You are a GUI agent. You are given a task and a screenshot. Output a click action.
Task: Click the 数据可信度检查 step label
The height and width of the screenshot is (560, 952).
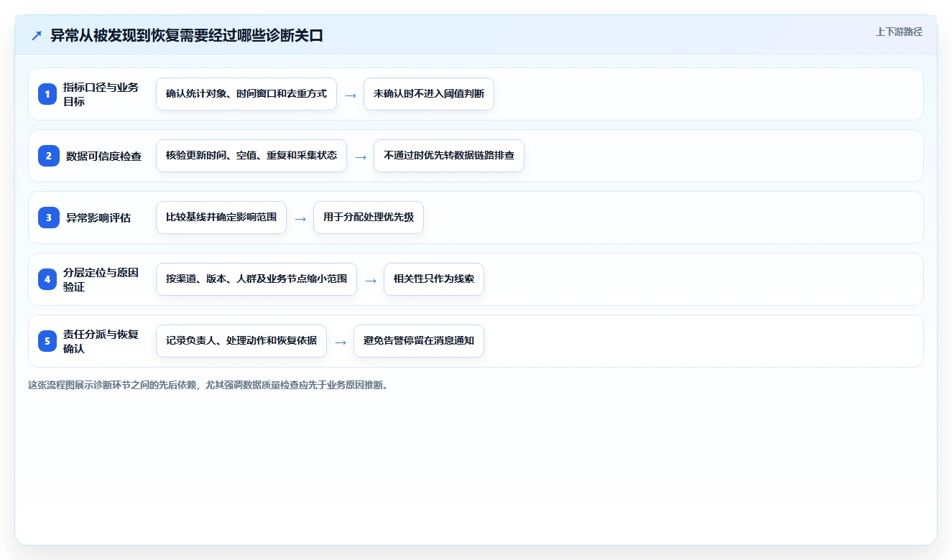coord(103,156)
